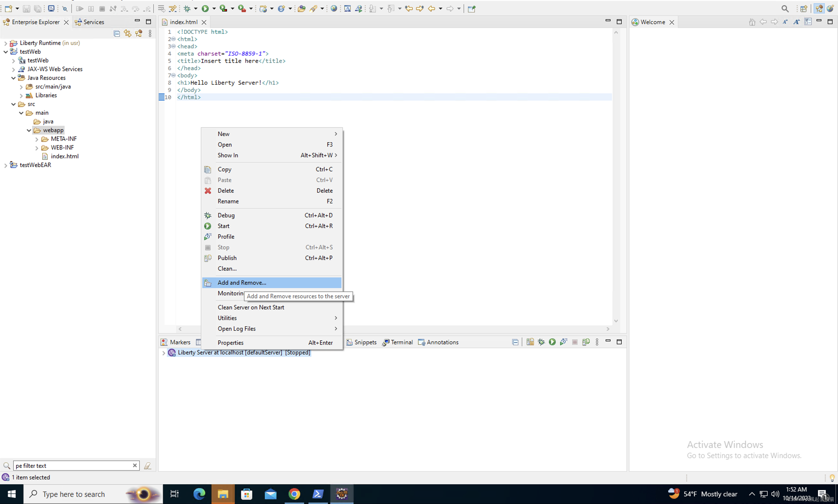The image size is (838, 504).
Task: Launch Google Chrome from the taskbar
Action: point(294,494)
